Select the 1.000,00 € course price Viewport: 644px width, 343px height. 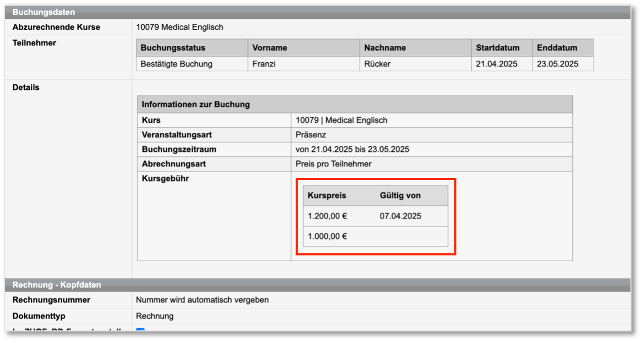[x=327, y=236]
